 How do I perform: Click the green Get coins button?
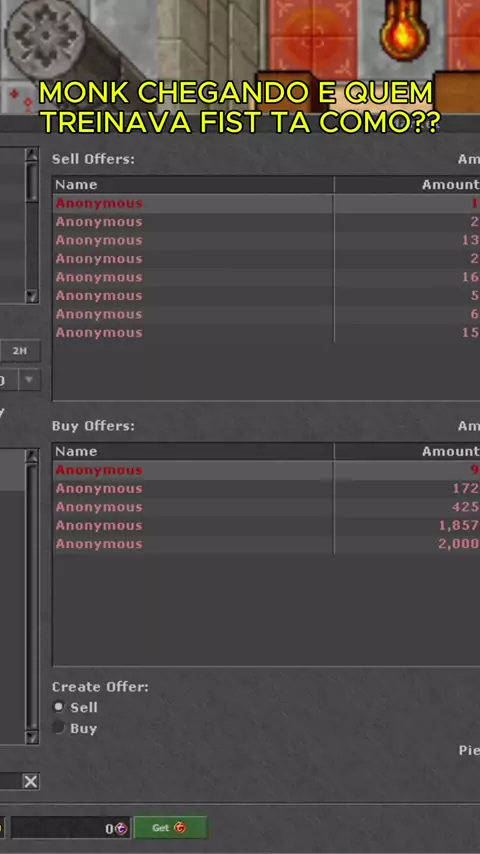click(x=170, y=827)
